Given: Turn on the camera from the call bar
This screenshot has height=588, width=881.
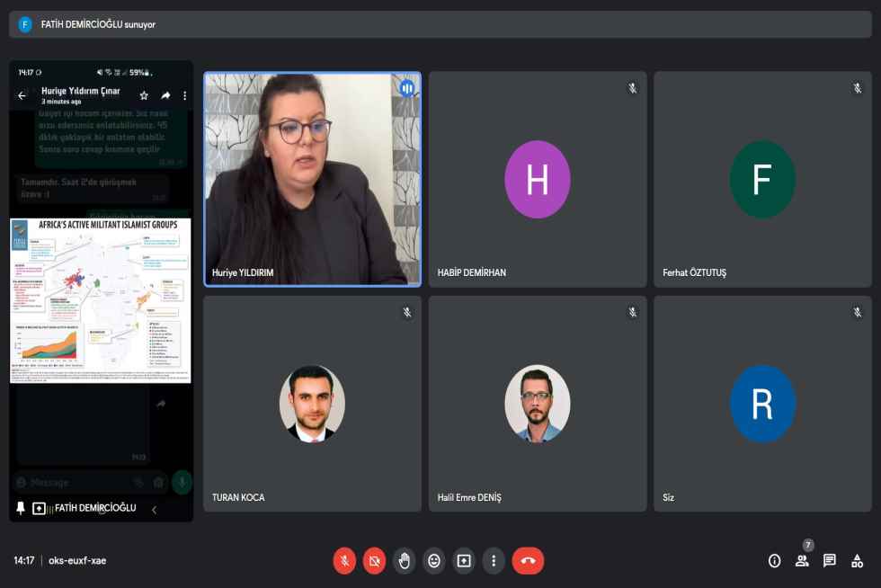Looking at the screenshot, I should point(374,561).
